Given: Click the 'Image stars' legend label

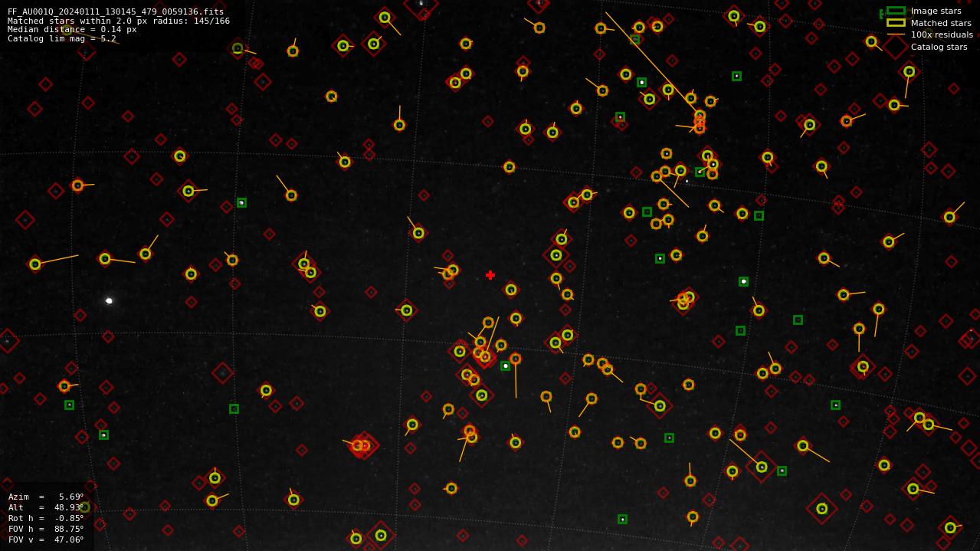Looking at the screenshot, I should point(936,11).
